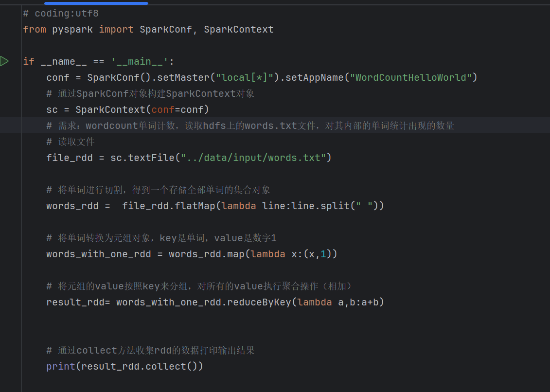The height and width of the screenshot is (392, 550).
Task: Click the 'lambda' keyword on reduceByKey line
Action: click(315, 303)
